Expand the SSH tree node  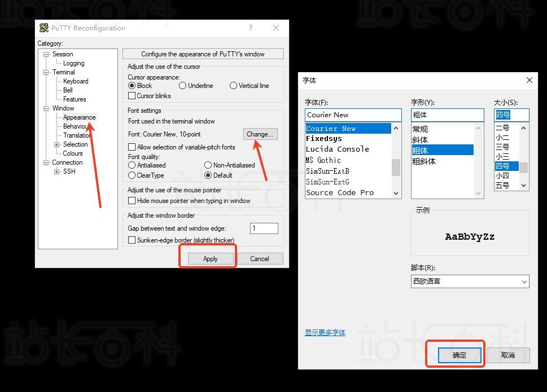pos(56,171)
